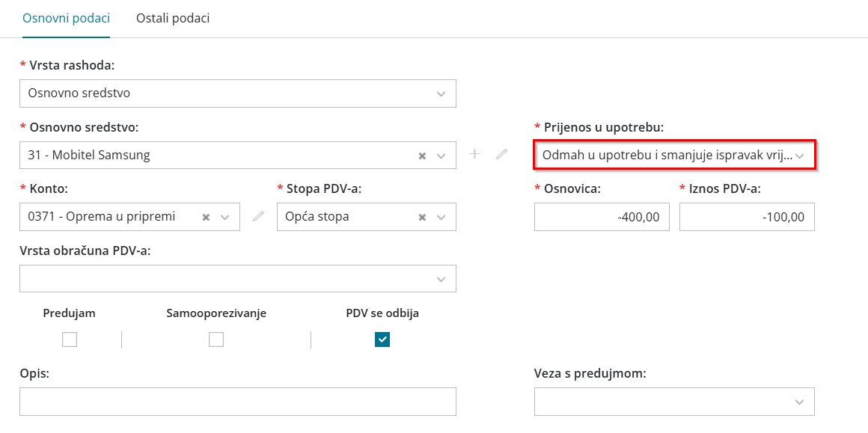Viewport: 868px width, 433px height.
Task: Uncheck the PDV se odbija checkbox
Action: 382,340
